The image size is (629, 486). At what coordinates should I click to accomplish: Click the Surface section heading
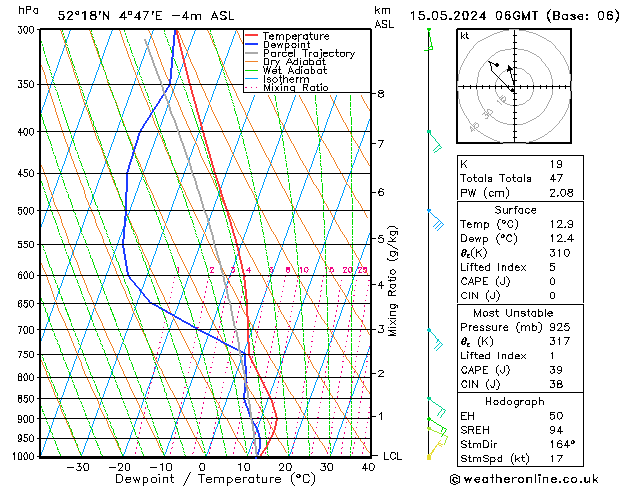click(515, 210)
